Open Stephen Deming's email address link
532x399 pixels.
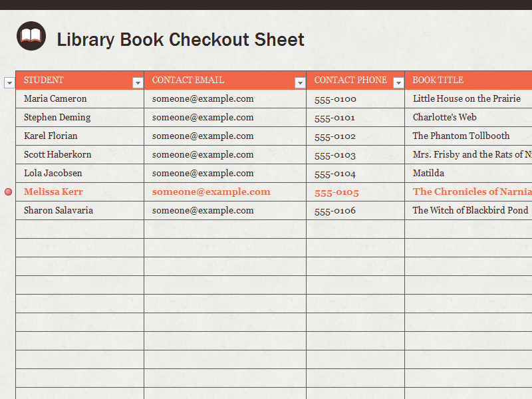point(203,118)
